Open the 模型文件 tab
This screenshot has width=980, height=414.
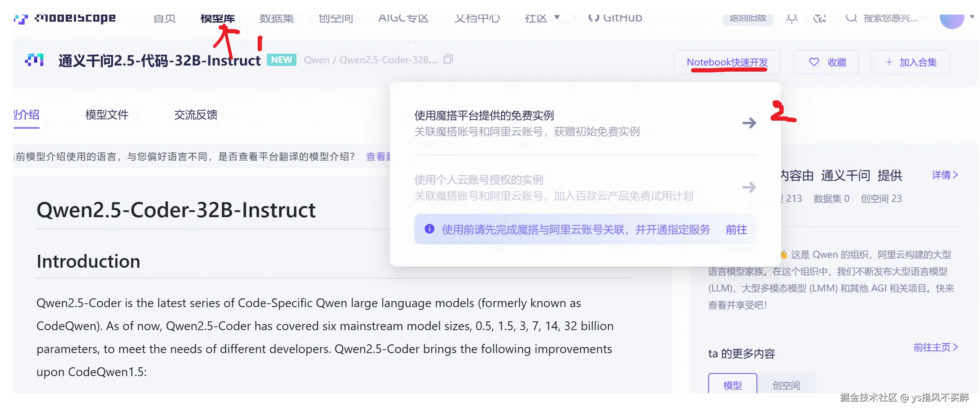107,115
